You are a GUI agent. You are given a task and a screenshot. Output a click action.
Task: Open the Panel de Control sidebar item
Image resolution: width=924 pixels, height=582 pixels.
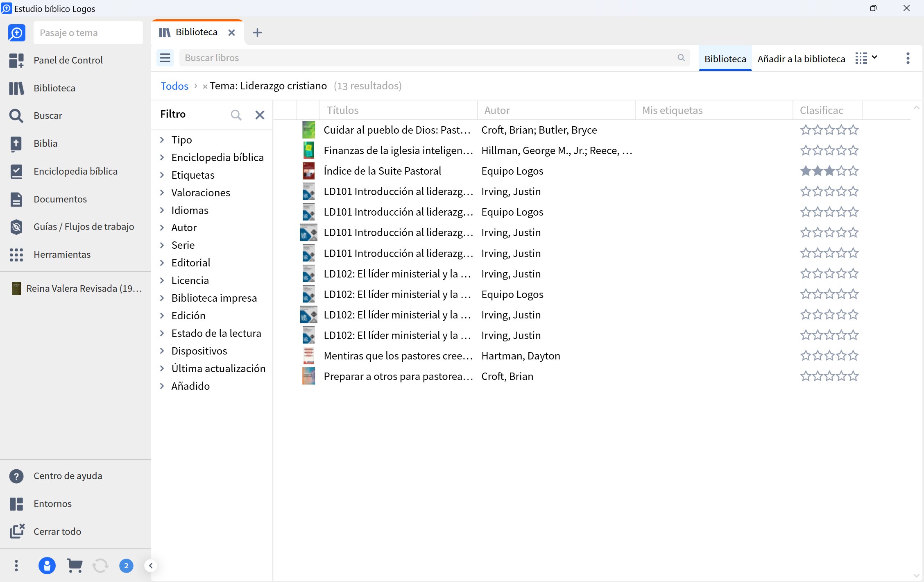click(68, 60)
